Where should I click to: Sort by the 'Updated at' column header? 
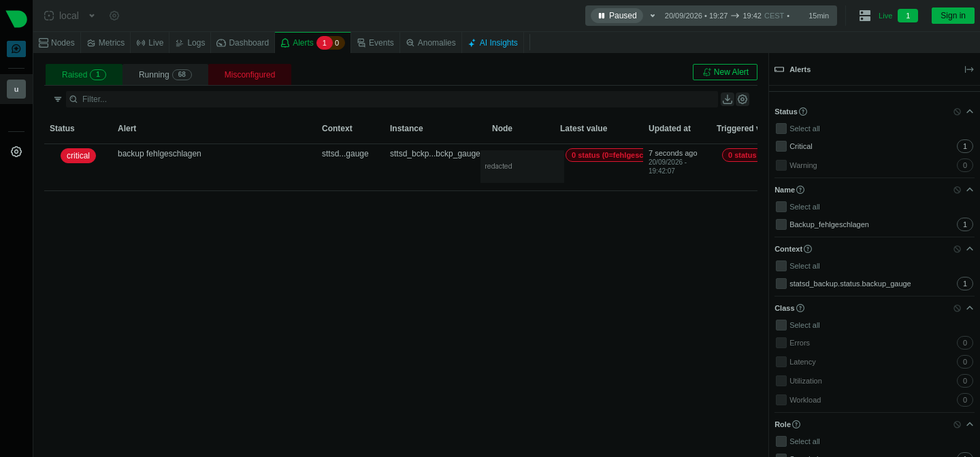[x=670, y=129]
